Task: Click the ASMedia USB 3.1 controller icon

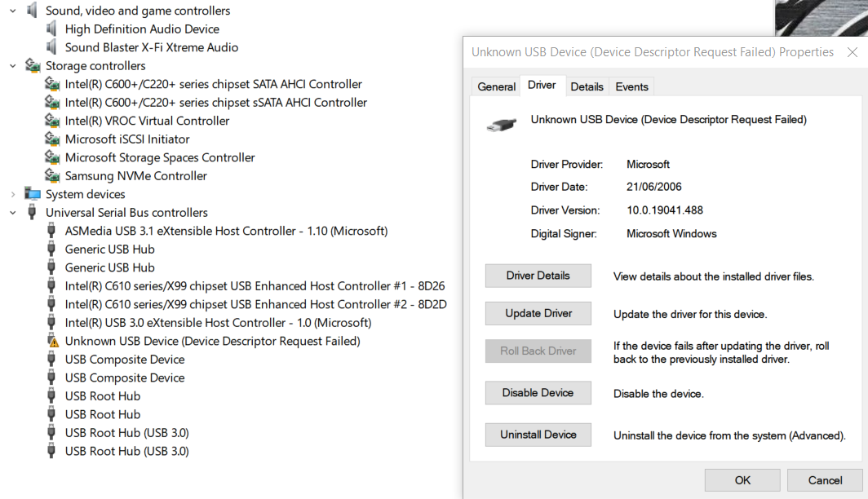Action: coord(51,230)
